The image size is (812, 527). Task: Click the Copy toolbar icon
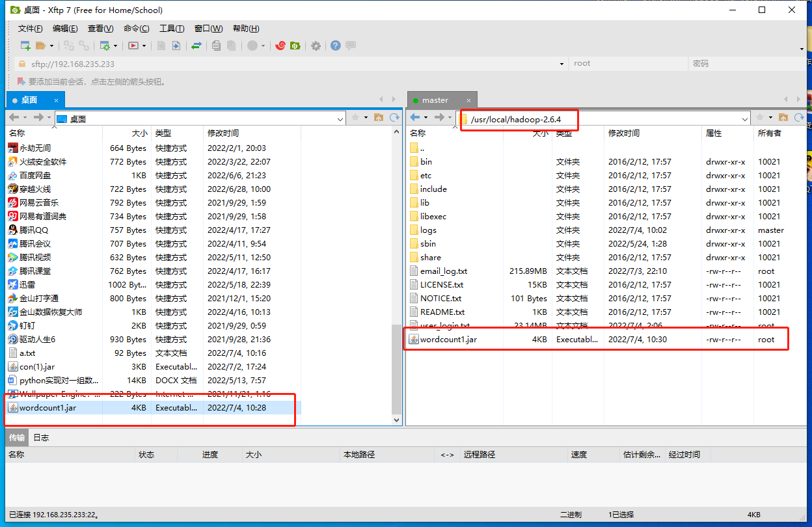pos(217,46)
